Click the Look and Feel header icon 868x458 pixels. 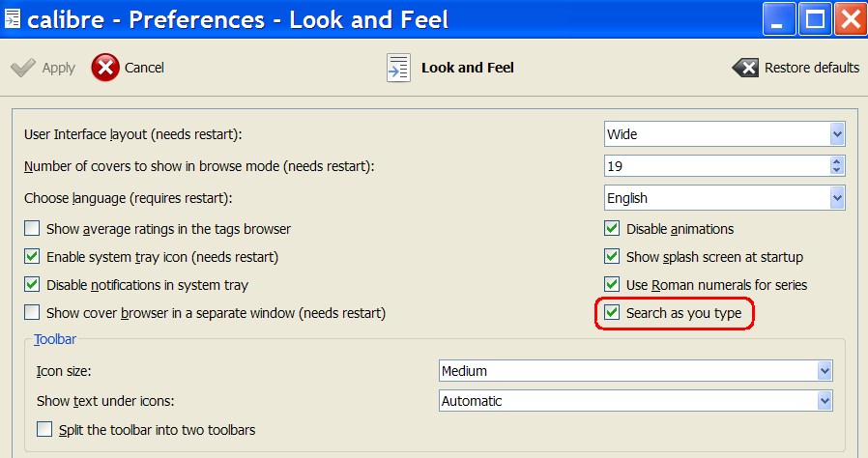pyautogui.click(x=398, y=68)
